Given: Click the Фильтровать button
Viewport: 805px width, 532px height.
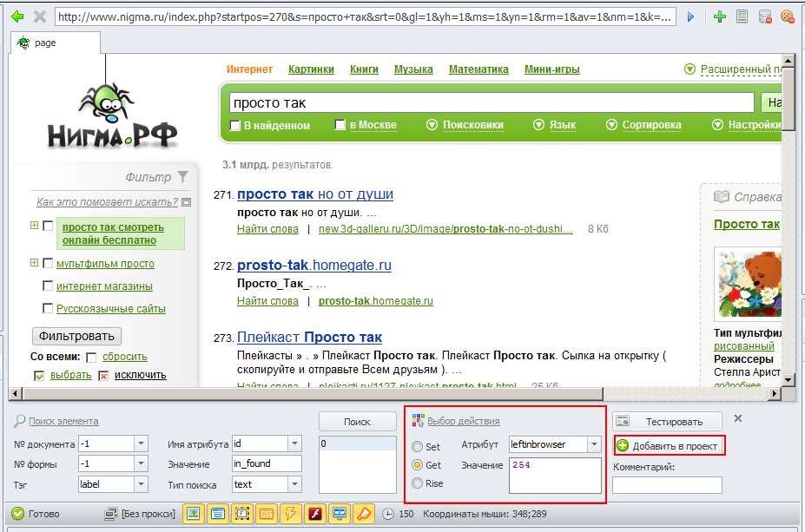Looking at the screenshot, I should [x=76, y=337].
